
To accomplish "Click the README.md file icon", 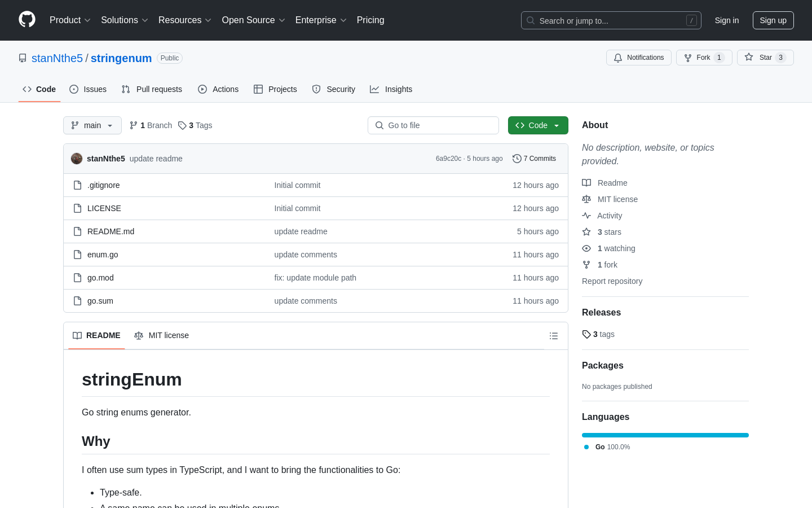I will [x=77, y=231].
